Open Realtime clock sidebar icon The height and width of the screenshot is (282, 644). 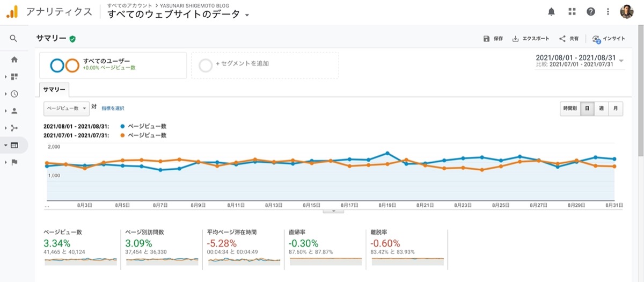(x=14, y=93)
